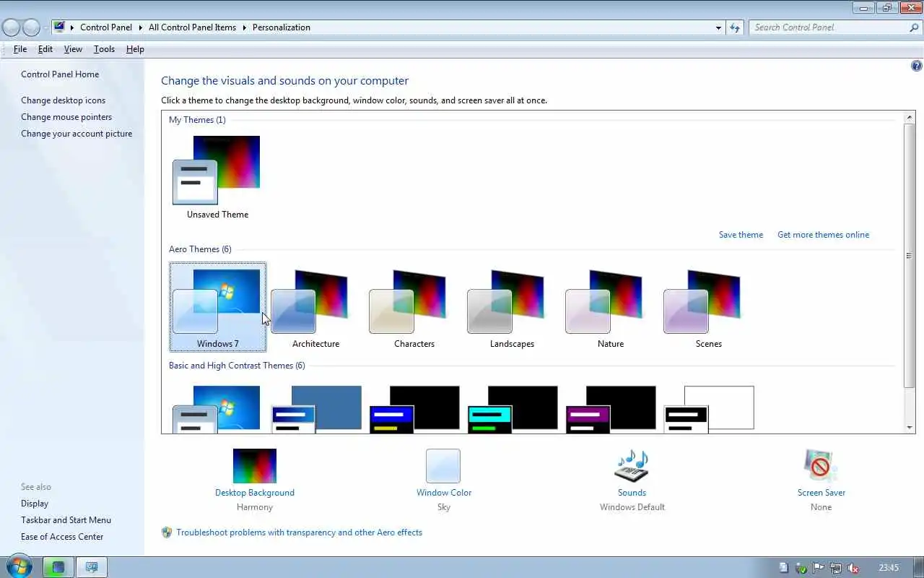924x578 pixels.
Task: Open the Windows Start button
Action: (19, 566)
